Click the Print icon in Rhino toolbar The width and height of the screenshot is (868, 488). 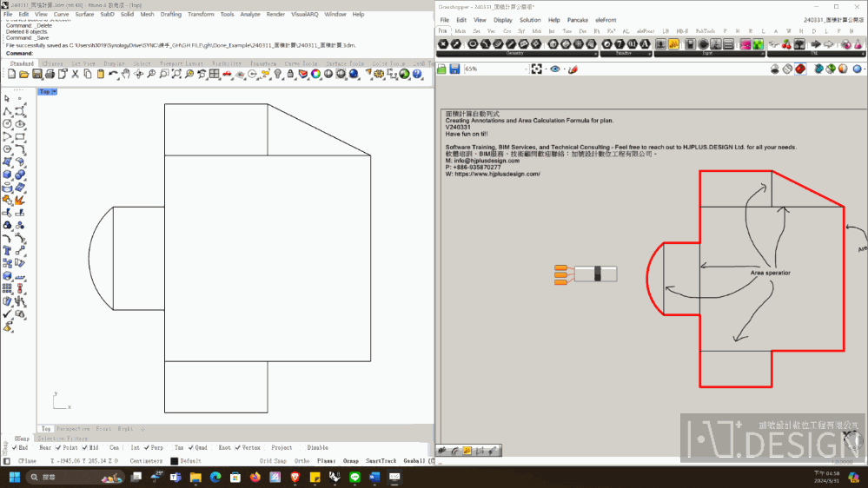pos(50,74)
